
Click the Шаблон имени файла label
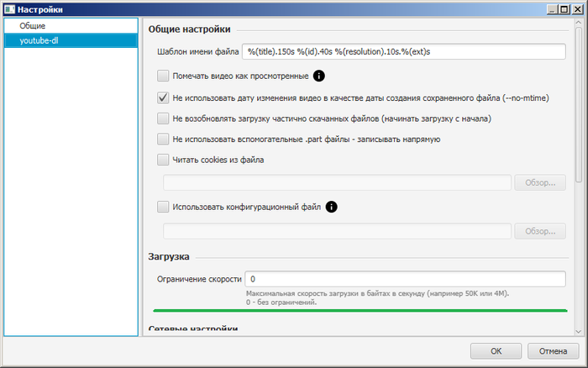tap(198, 52)
